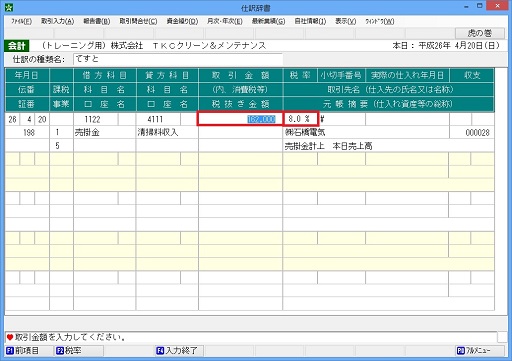Click the 元帳摘要 column header
This screenshot has height=361, width=512.
(388, 104)
